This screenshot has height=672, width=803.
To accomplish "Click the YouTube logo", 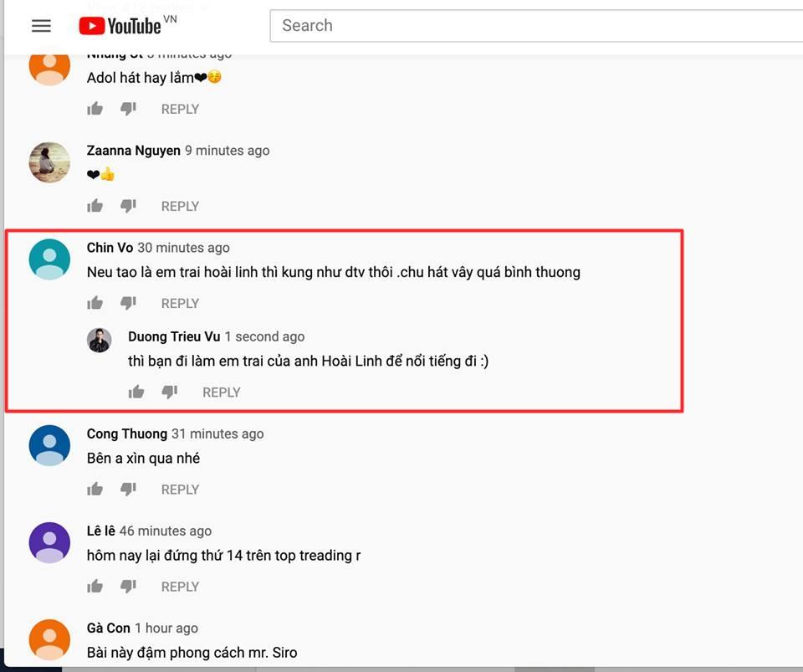I will 125,25.
